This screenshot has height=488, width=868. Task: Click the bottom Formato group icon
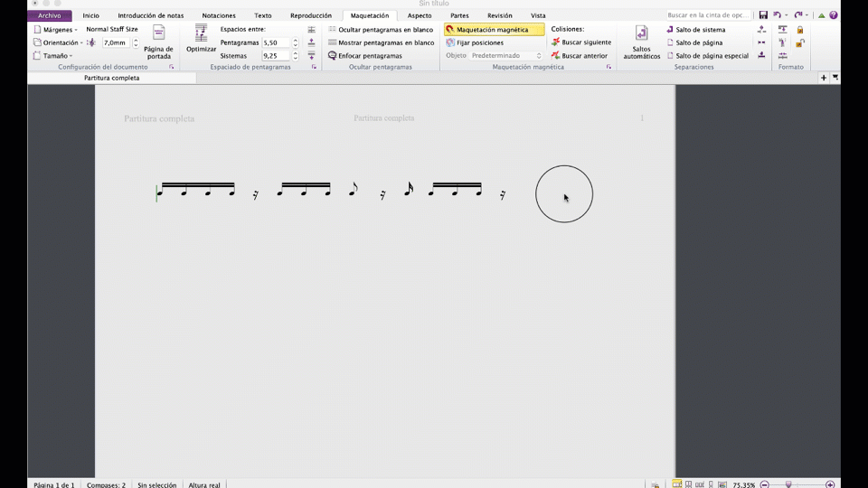click(782, 55)
